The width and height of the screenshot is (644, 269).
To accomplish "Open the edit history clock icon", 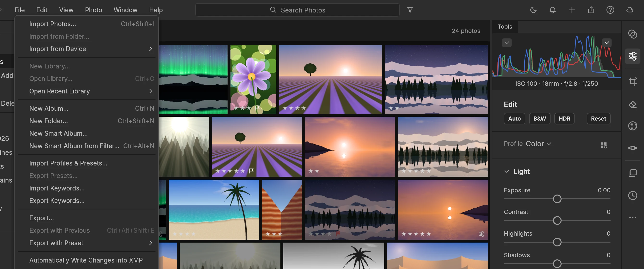I will [632, 195].
